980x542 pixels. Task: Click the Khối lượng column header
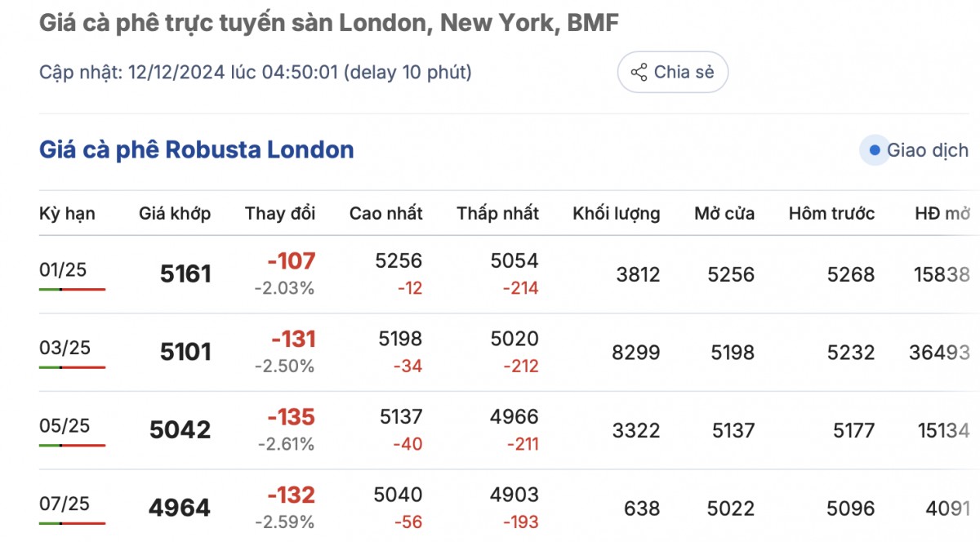click(x=617, y=214)
